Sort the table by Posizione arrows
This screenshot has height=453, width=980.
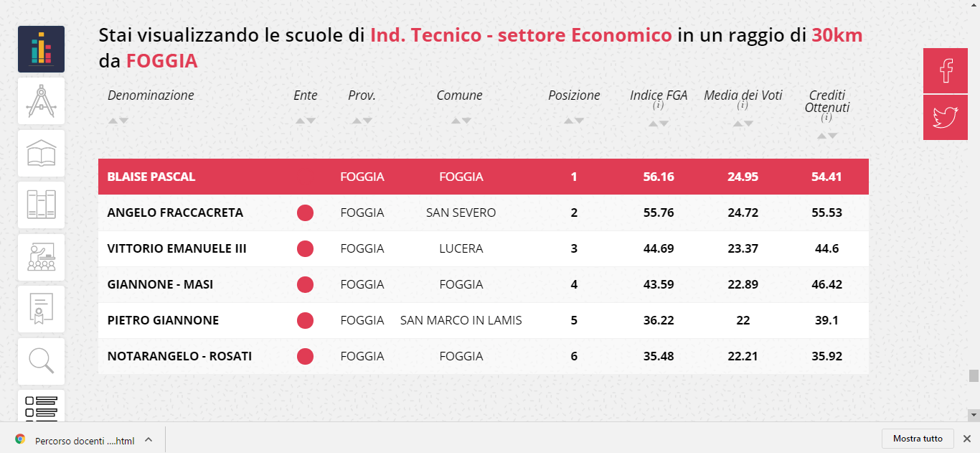click(x=574, y=121)
